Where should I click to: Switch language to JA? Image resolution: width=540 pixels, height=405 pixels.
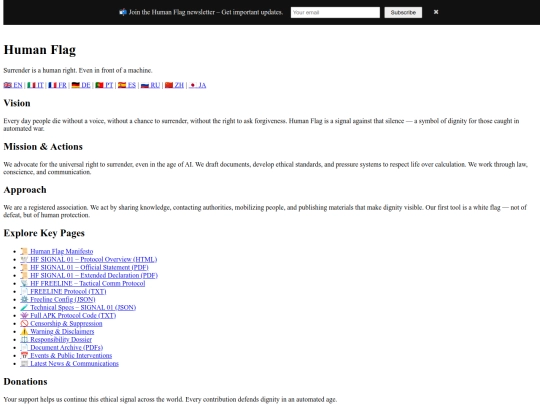[197, 85]
